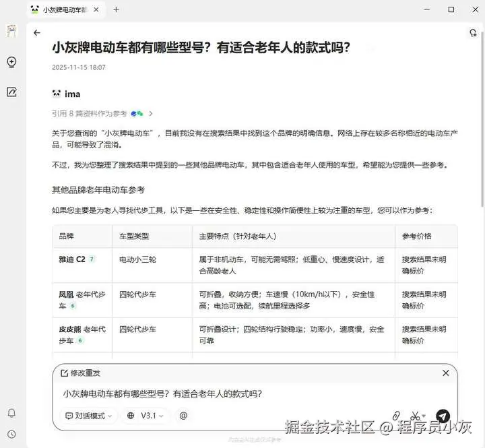
Task: Open the V3.1 model dropdown
Action: pyautogui.click(x=152, y=416)
